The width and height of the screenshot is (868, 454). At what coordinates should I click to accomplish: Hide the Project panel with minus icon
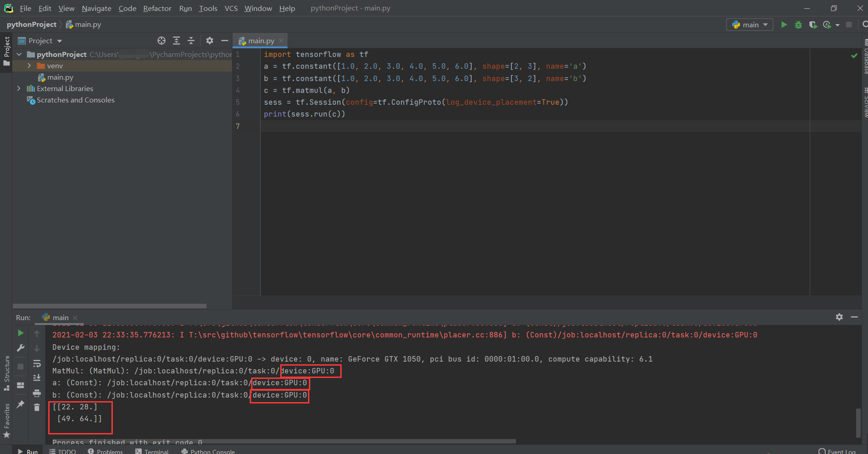click(x=224, y=41)
